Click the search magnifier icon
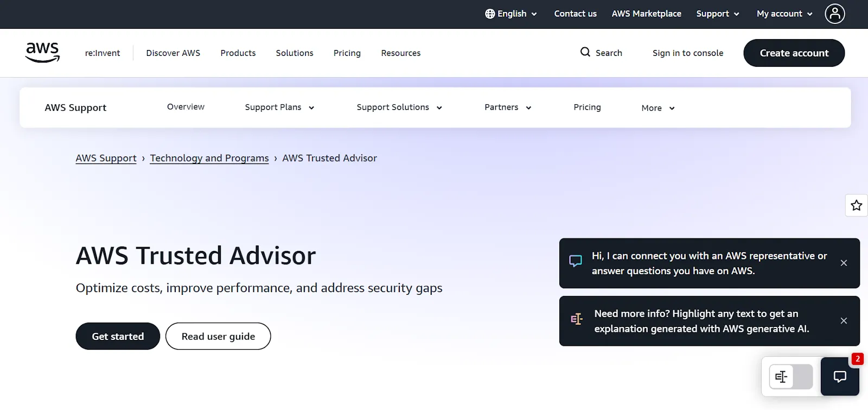 tap(585, 52)
